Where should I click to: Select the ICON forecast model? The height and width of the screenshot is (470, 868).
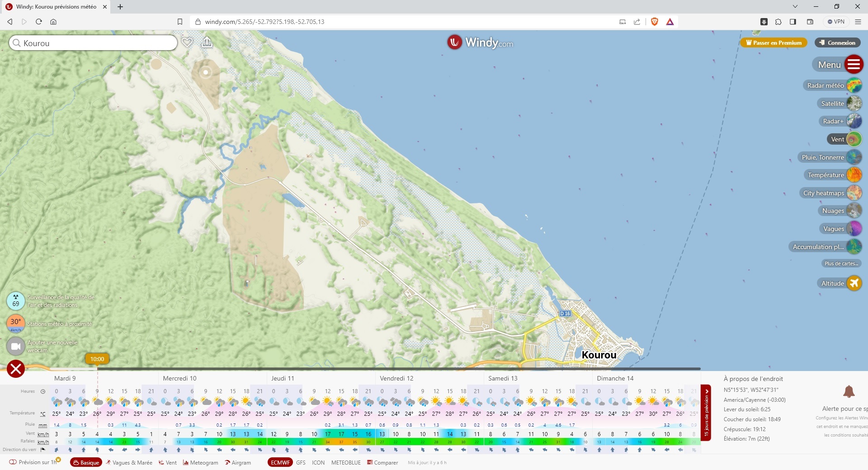[318, 462]
